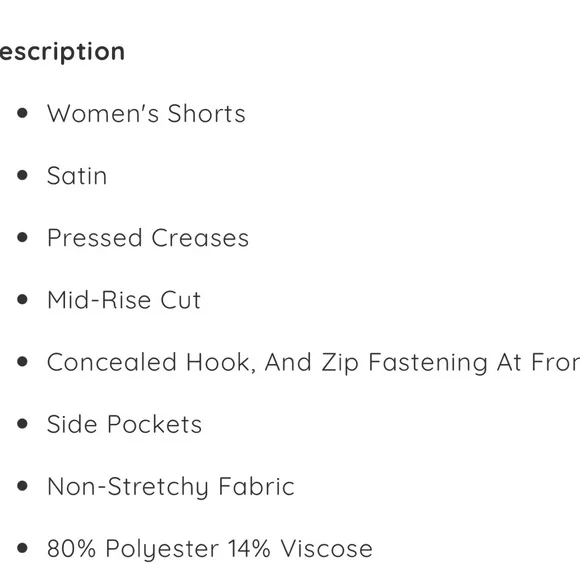This screenshot has height=580, width=580.
Task: Click the bullet marker next to Side Pockets
Action: 23,424
